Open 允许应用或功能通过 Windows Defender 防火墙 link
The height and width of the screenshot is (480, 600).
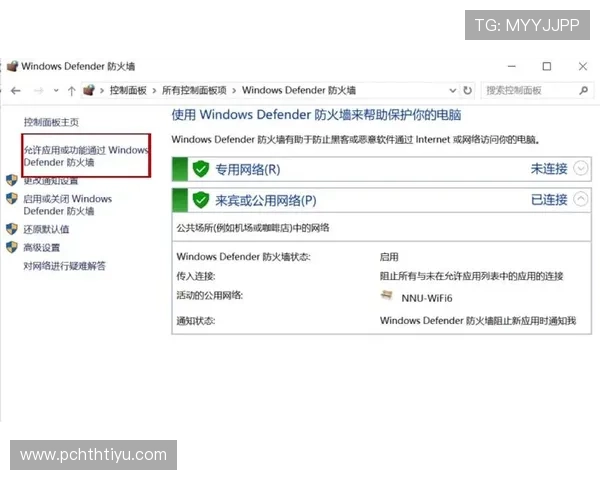(86, 156)
